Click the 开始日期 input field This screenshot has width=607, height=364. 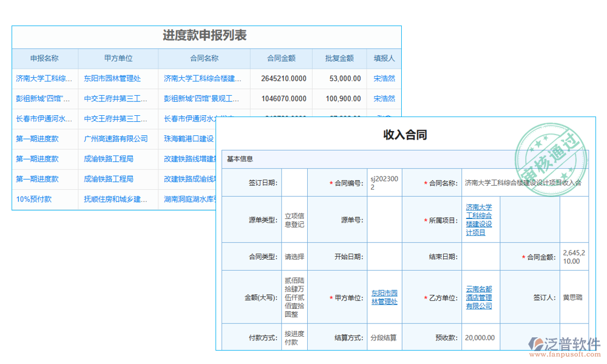tap(385, 256)
